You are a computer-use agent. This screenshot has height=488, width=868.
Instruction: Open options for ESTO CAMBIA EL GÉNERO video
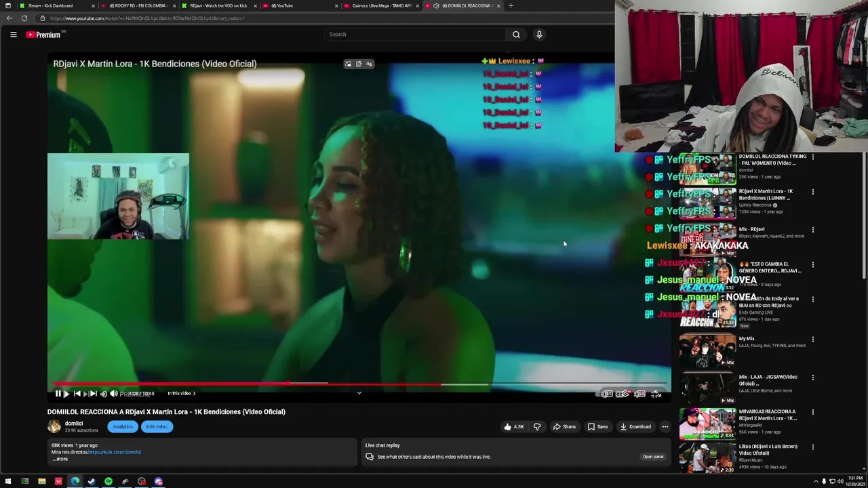(813, 264)
